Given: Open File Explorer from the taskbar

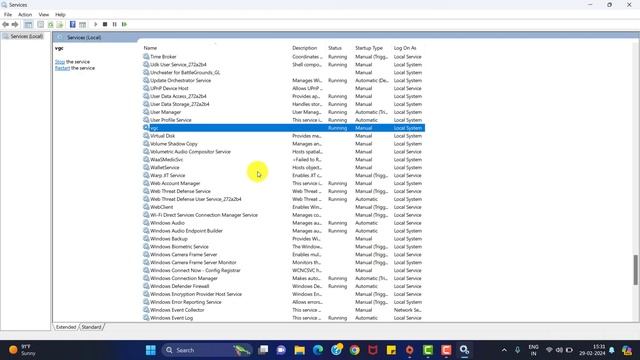Looking at the screenshot, I should [300, 350].
